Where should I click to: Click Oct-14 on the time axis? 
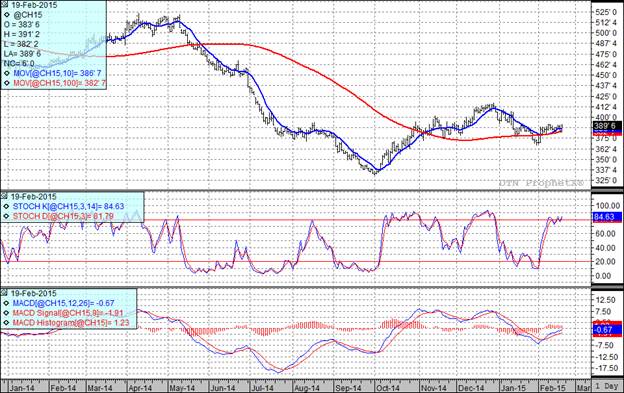[x=388, y=388]
